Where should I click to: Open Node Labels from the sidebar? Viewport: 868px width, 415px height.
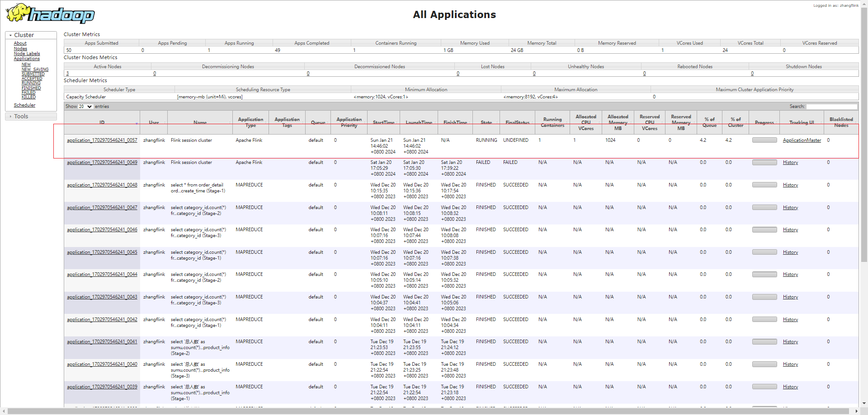(27, 54)
